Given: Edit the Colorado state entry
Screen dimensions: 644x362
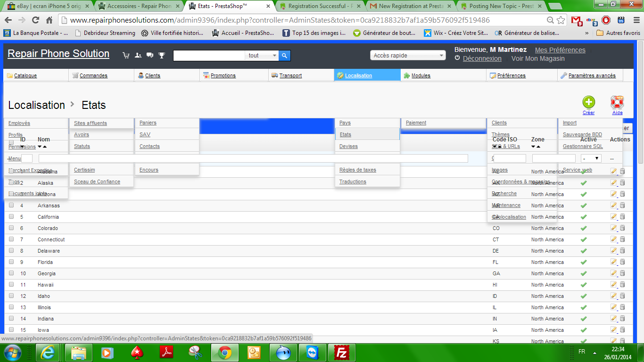Looking at the screenshot, I should [614, 228].
